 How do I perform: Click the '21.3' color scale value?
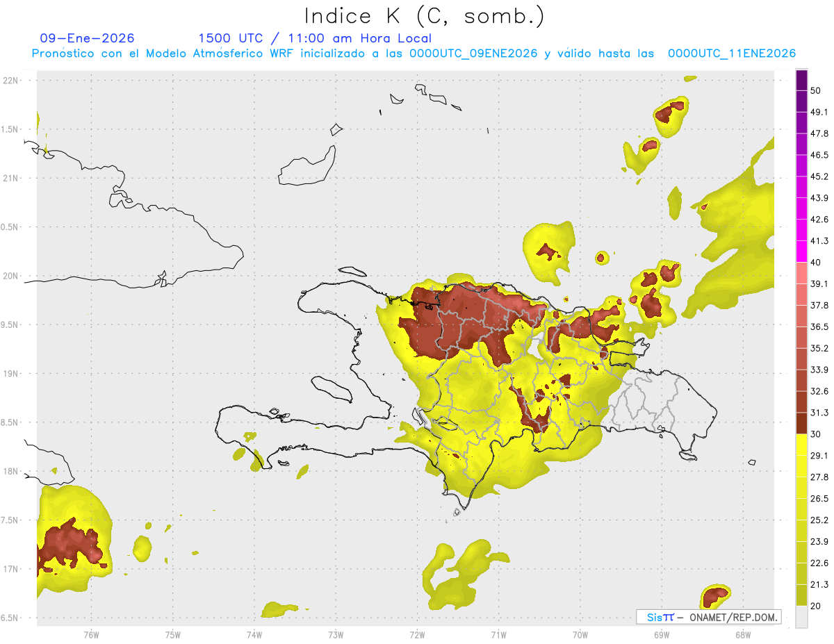click(819, 584)
